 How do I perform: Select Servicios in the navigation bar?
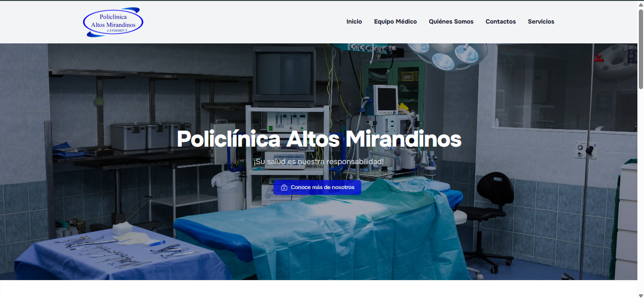tap(541, 22)
